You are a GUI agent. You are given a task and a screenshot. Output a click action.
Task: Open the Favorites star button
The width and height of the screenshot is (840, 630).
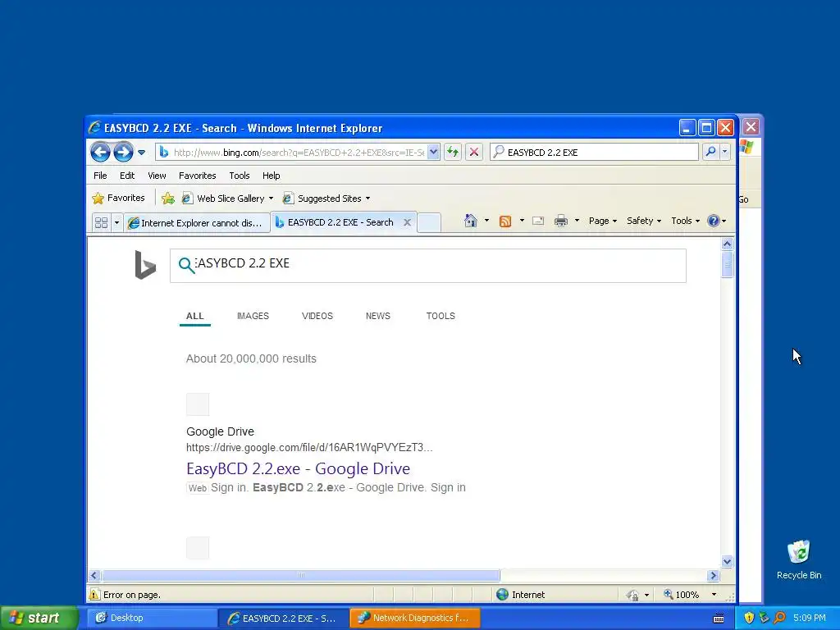coord(118,199)
